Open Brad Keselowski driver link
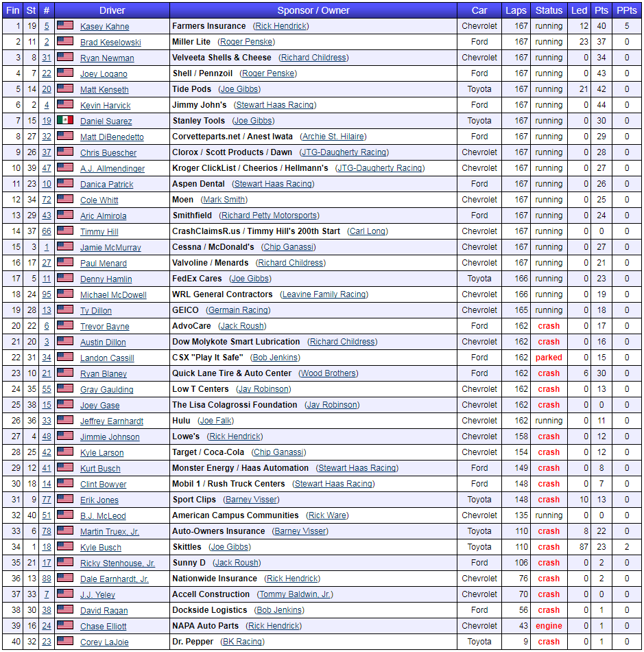 point(110,43)
